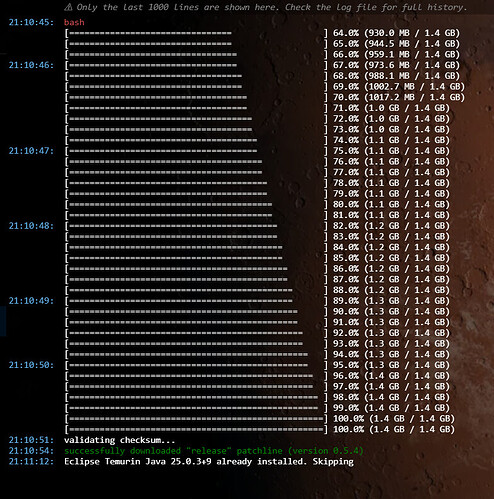Select the 21:11:12 timestamp
This screenshot has height=499, width=494.
31,462
